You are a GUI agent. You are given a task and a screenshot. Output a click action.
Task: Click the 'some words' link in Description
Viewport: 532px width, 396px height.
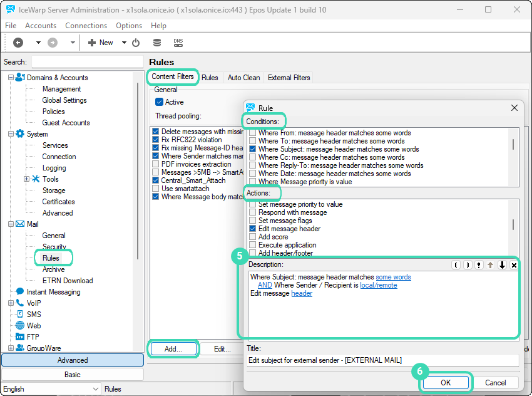pos(393,277)
